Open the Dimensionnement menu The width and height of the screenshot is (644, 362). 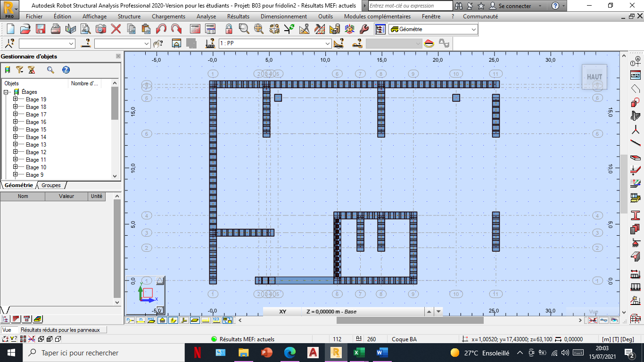[x=284, y=16]
